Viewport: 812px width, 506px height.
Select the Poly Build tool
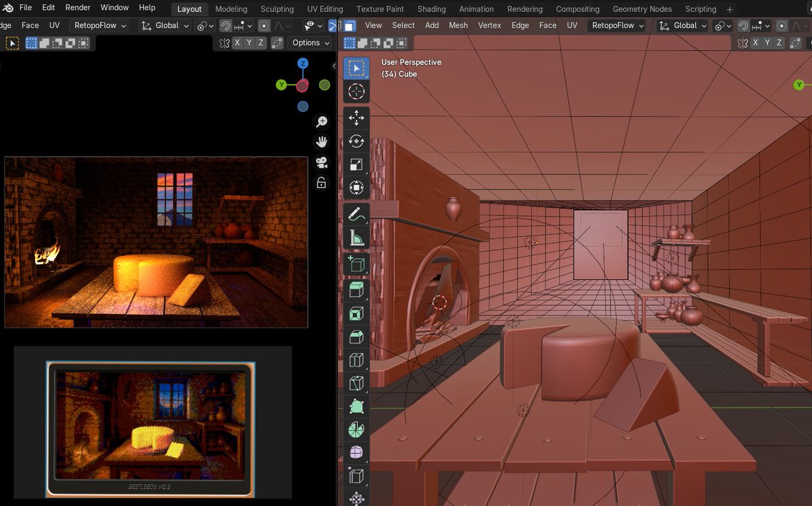coord(357,406)
